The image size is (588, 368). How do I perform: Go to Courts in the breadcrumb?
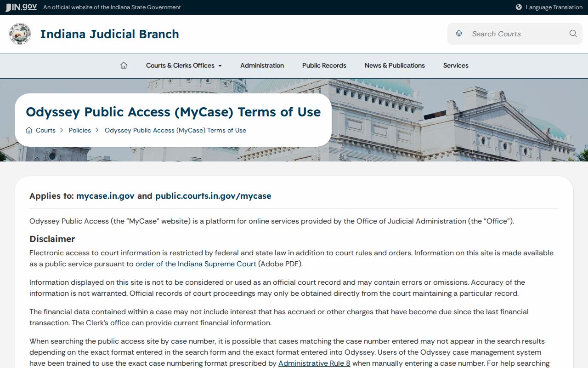click(45, 130)
